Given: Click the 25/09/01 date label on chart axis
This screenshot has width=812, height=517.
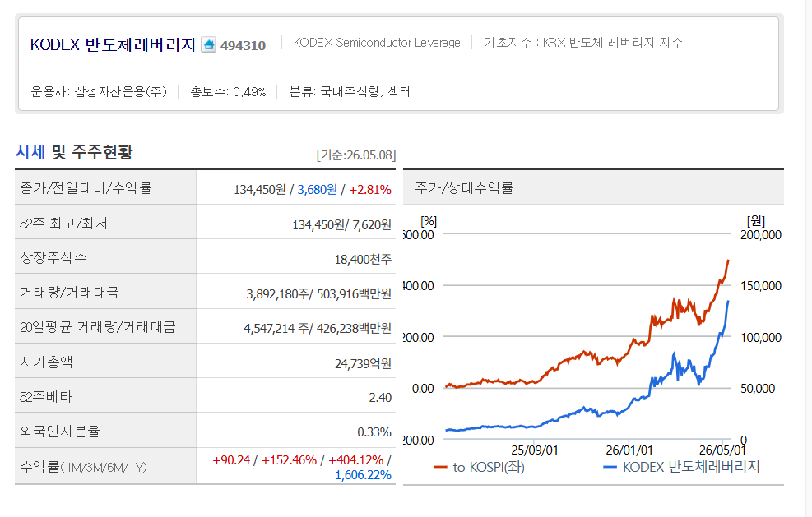Looking at the screenshot, I should pyautogui.click(x=535, y=450).
